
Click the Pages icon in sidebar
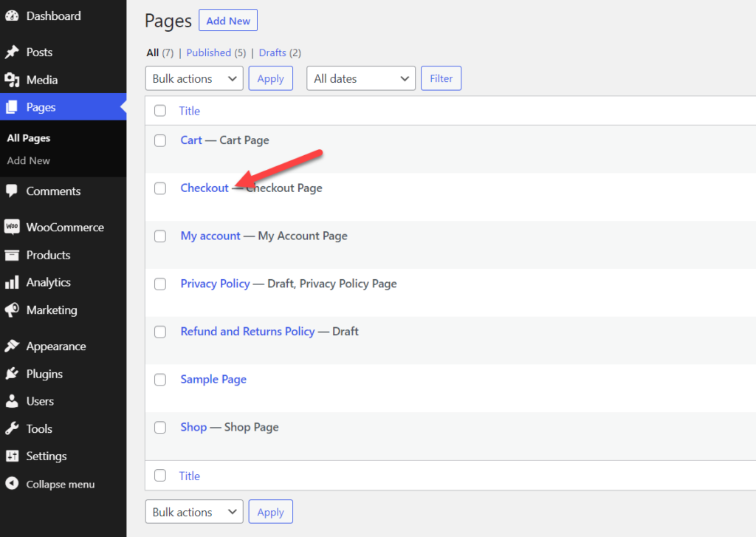coord(12,107)
